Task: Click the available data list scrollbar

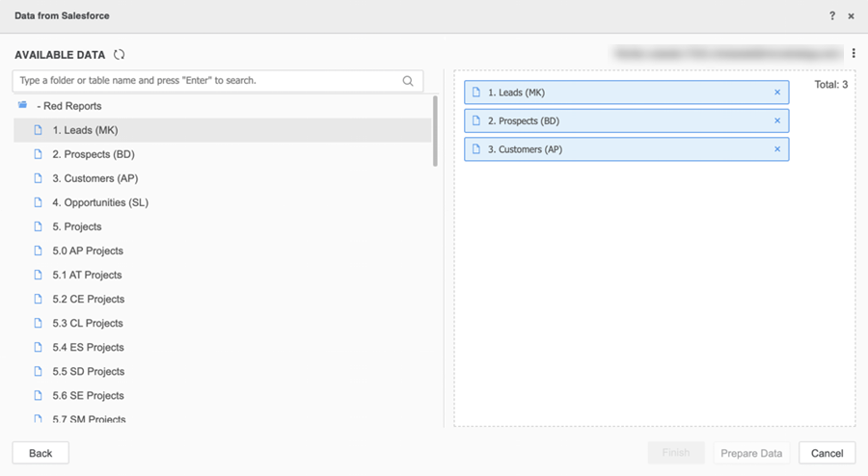Action: click(x=436, y=130)
